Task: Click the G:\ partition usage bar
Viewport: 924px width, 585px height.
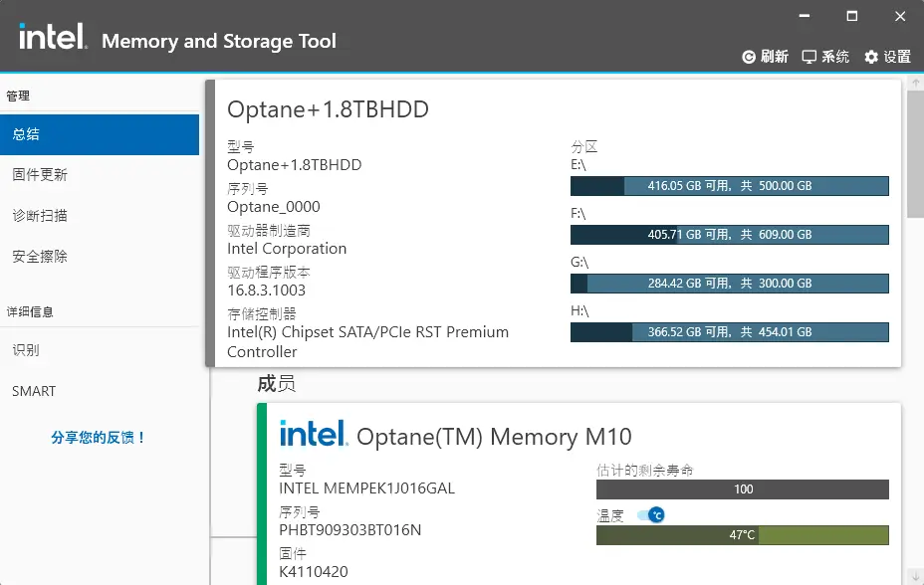Action: point(729,284)
